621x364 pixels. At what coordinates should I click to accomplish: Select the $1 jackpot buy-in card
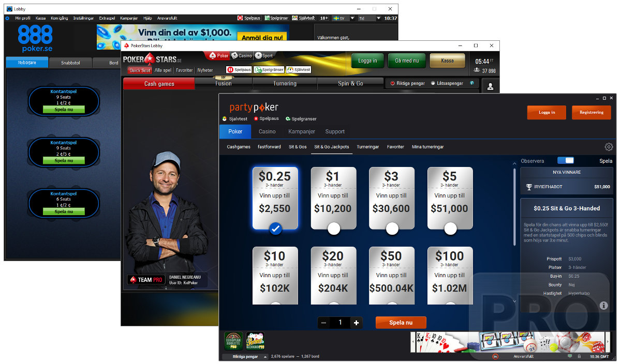pos(333,198)
